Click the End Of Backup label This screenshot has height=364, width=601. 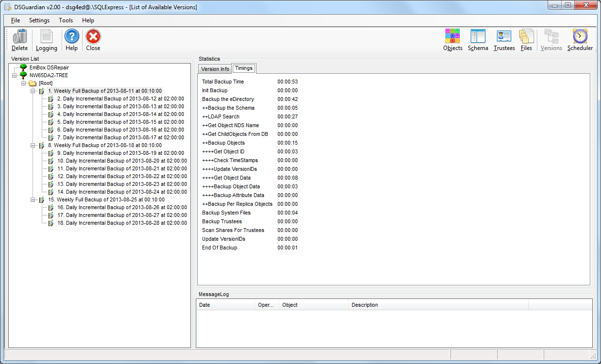(x=220, y=248)
